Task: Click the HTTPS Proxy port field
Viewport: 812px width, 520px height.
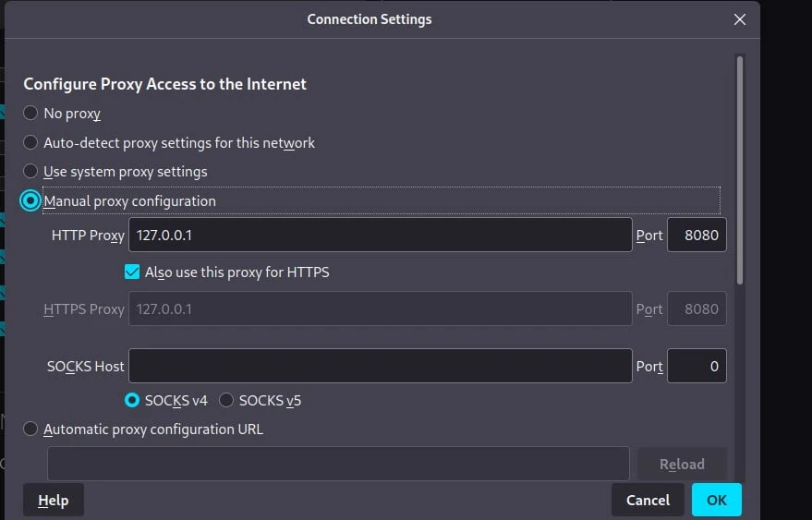Action: pyautogui.click(x=697, y=309)
